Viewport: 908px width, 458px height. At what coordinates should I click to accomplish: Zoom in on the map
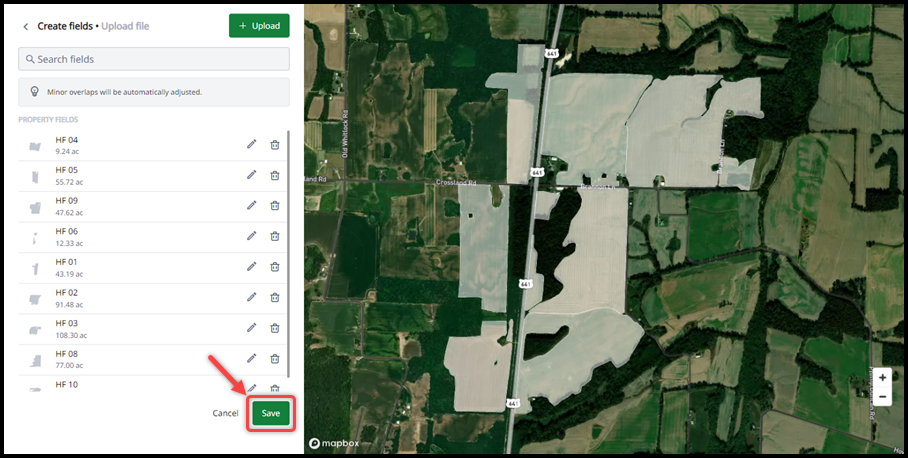click(882, 378)
